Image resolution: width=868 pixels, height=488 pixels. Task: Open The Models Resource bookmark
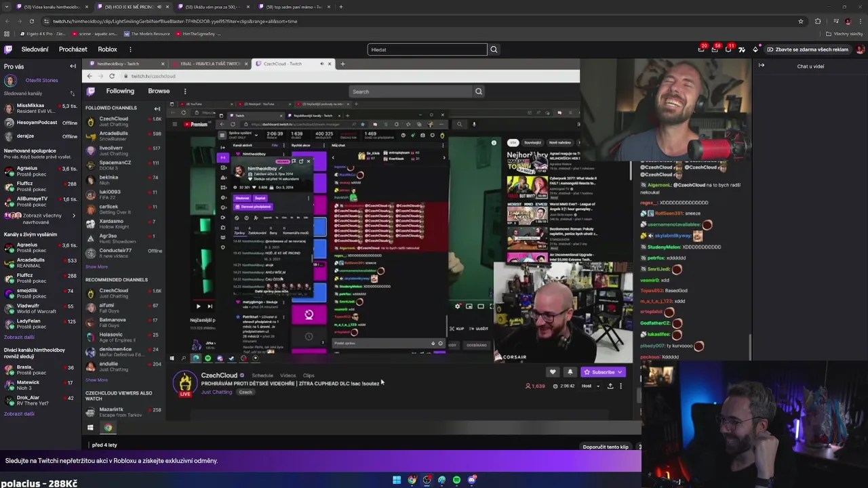click(x=146, y=34)
